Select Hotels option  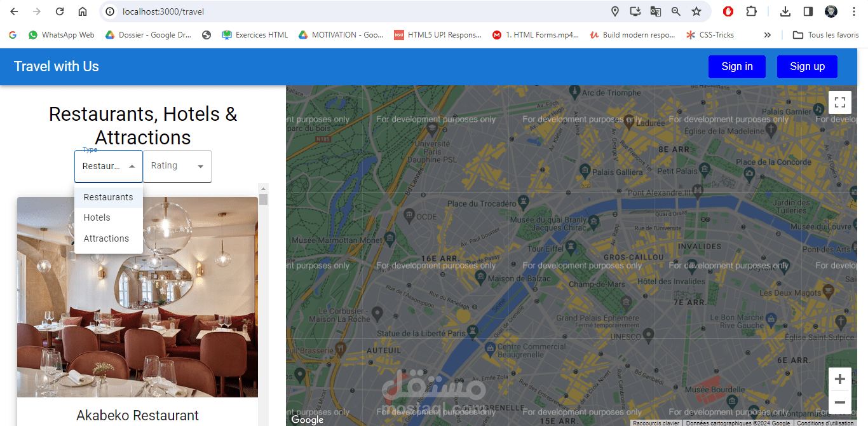109,217
